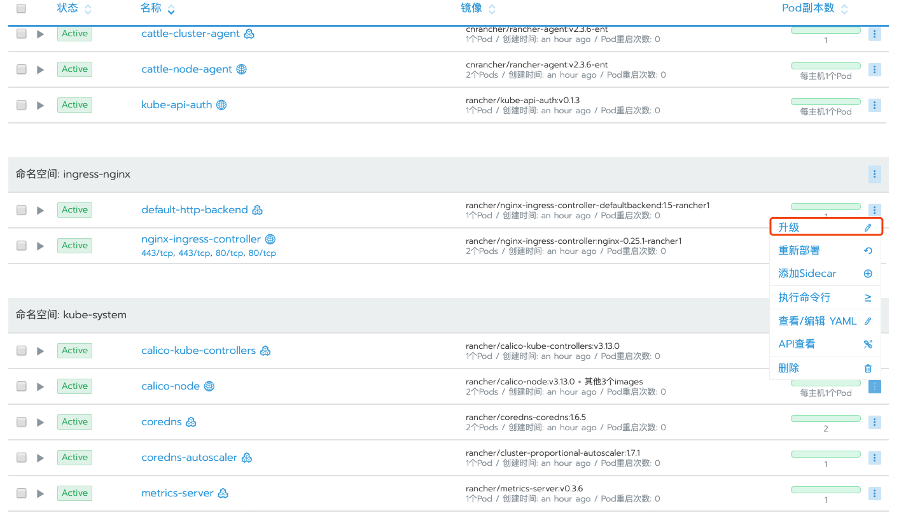This screenshot has height=512, width=906.
Task: Expand the calico-kube-controllers row details
Action: tap(40, 351)
